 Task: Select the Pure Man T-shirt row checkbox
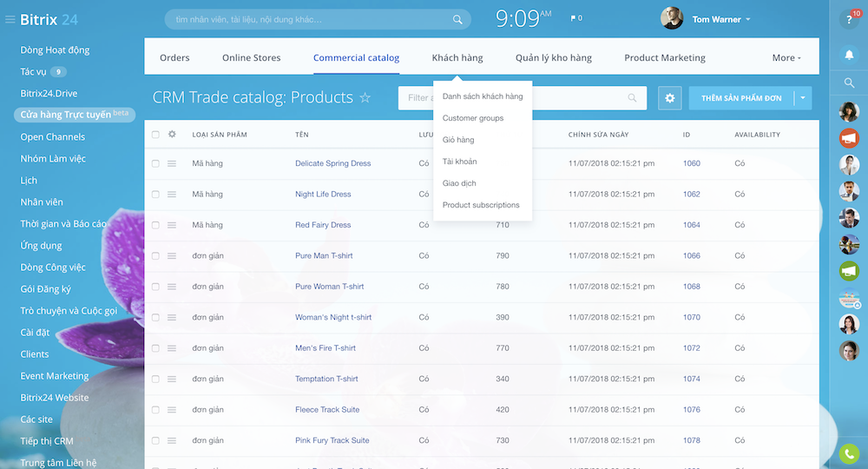point(155,256)
